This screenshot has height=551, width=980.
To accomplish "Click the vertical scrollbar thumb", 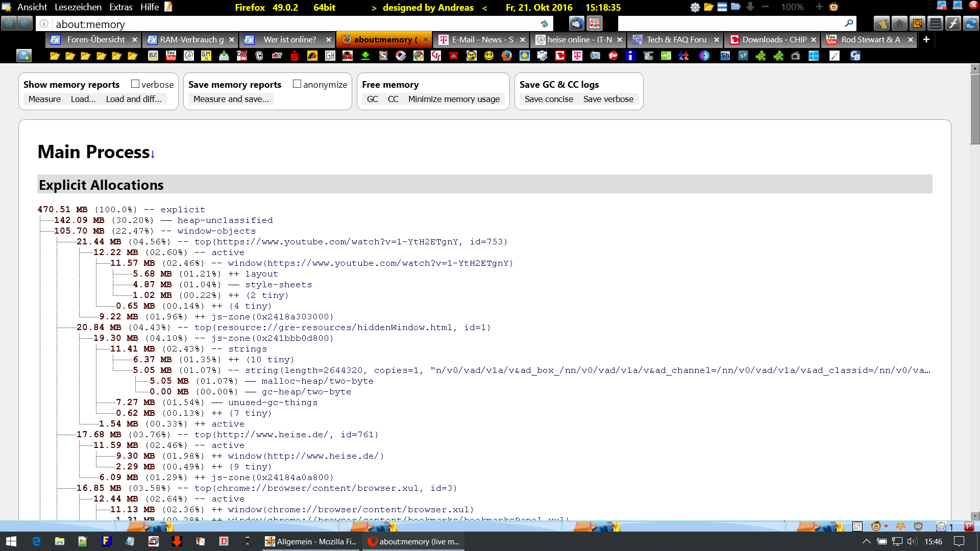I will (x=975, y=110).
